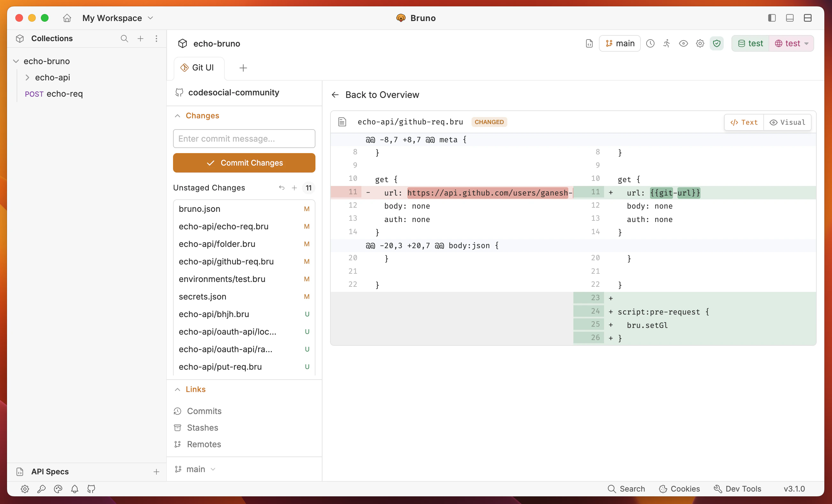Image resolution: width=832 pixels, height=504 pixels.
Task: Open the Commits link under Links
Action: (x=204, y=411)
